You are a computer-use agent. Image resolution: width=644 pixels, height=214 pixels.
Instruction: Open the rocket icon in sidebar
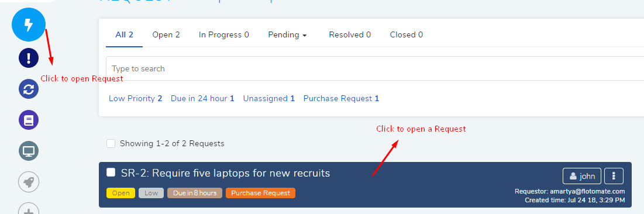tap(28, 182)
